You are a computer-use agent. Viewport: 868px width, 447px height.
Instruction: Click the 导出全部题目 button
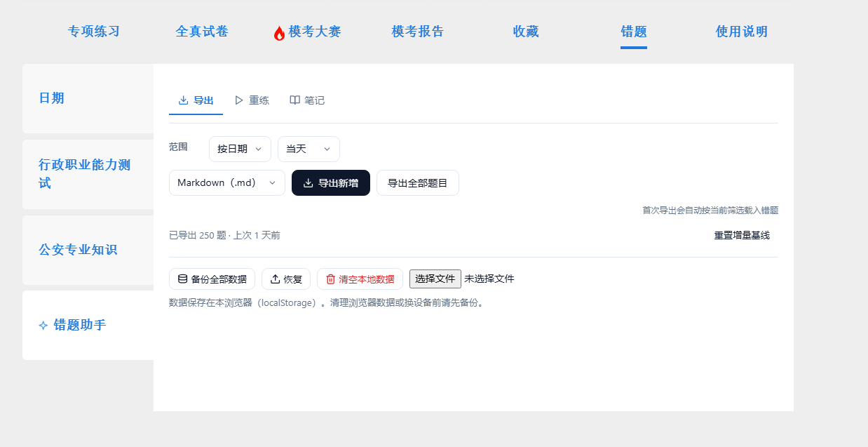(418, 183)
